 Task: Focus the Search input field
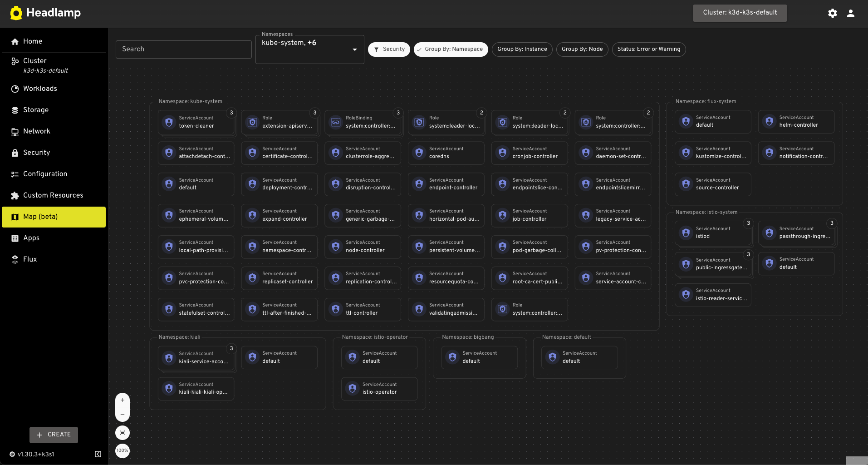tap(183, 49)
